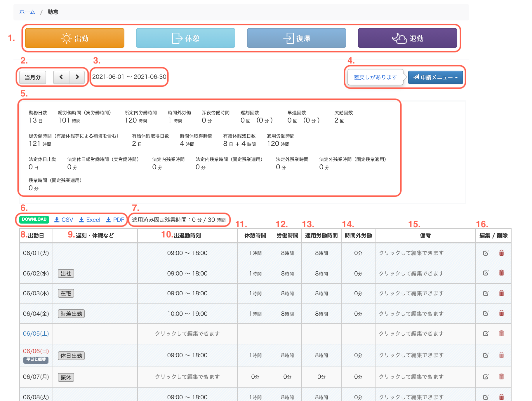This screenshot has width=532, height=401.
Task: Click the date range 2021-06-01 〜 2021-06-30
Action: 129,77
